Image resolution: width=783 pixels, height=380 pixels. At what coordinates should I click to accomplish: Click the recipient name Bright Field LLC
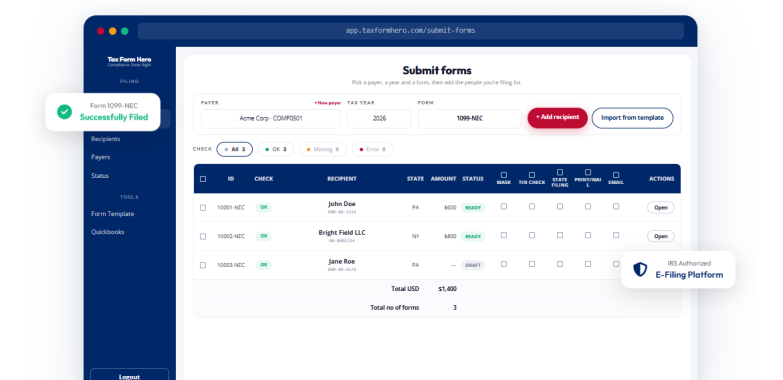click(342, 233)
